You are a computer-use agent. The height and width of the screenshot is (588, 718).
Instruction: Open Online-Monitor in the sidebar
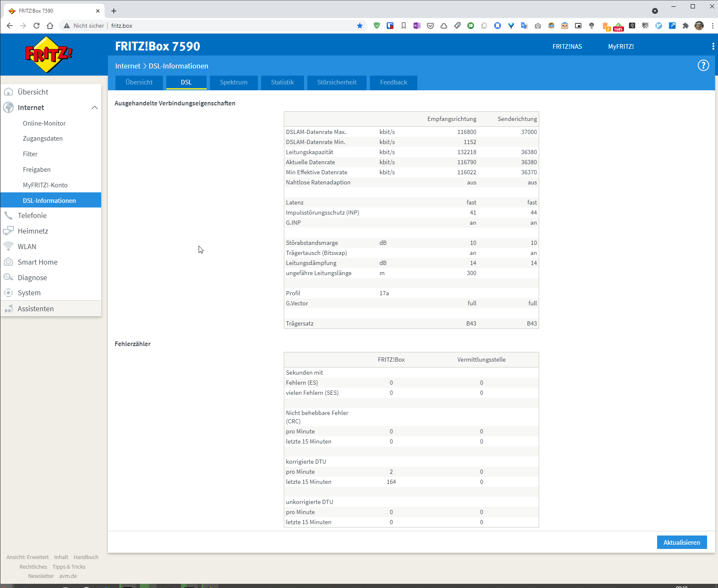(x=44, y=123)
